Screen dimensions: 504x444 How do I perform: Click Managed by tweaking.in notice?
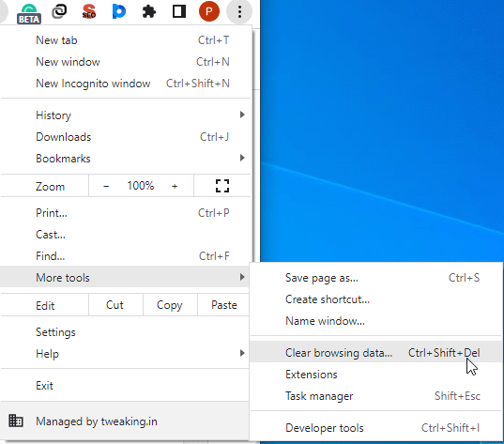click(x=126, y=421)
